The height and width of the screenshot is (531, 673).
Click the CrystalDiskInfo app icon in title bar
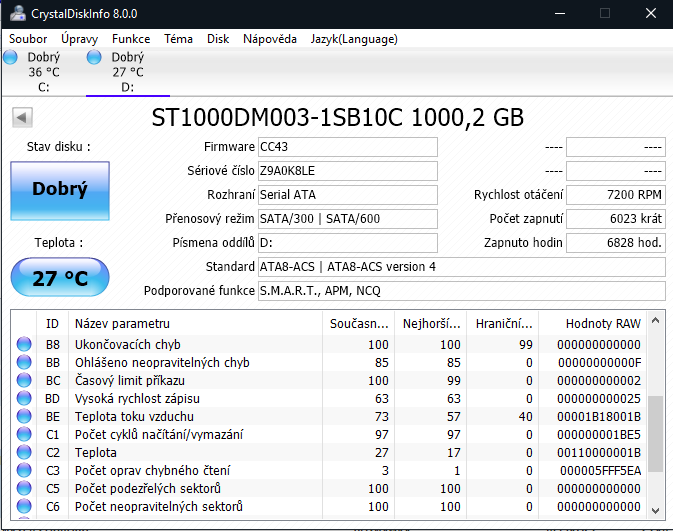click(x=15, y=14)
